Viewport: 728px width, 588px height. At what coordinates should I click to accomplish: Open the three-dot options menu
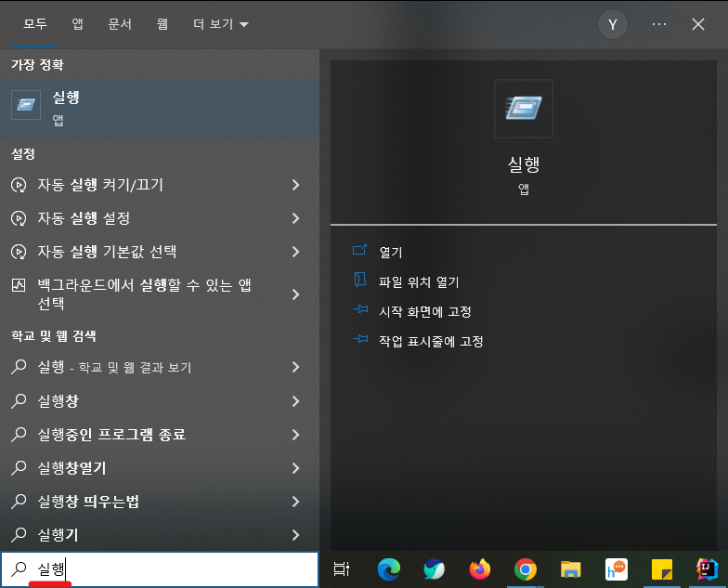point(659,24)
